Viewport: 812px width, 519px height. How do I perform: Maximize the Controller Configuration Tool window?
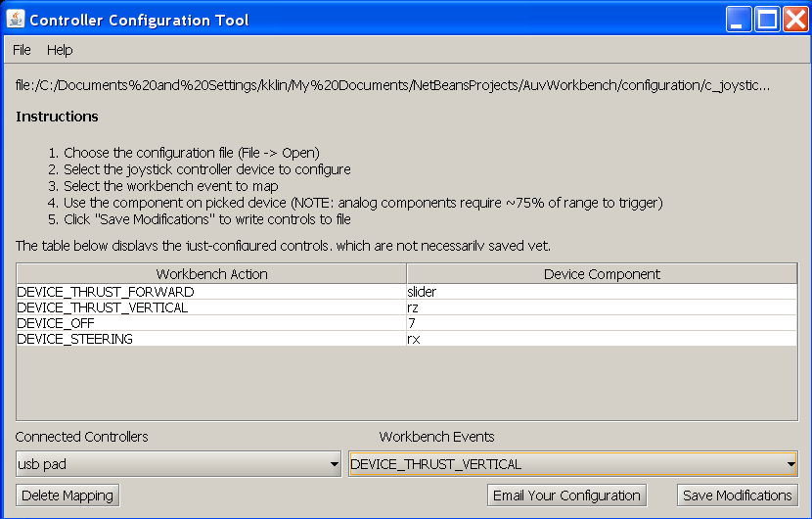point(767,20)
